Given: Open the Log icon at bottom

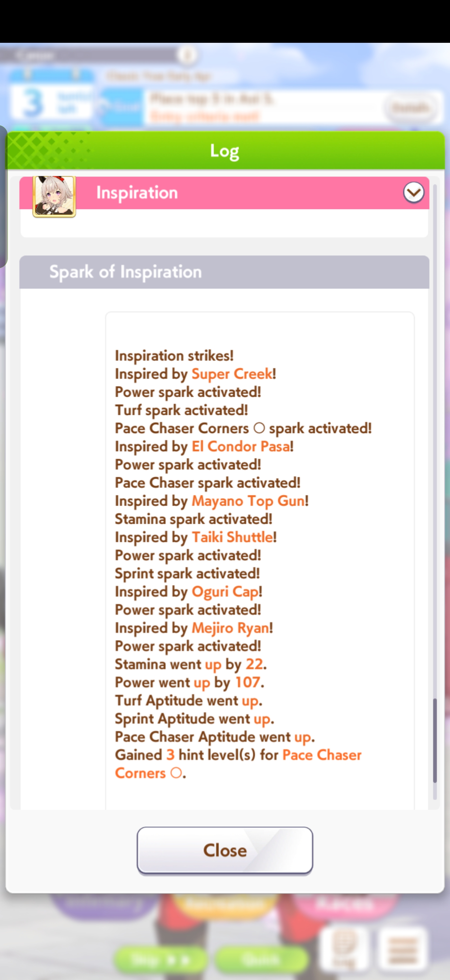Looking at the screenshot, I should pos(344,949).
